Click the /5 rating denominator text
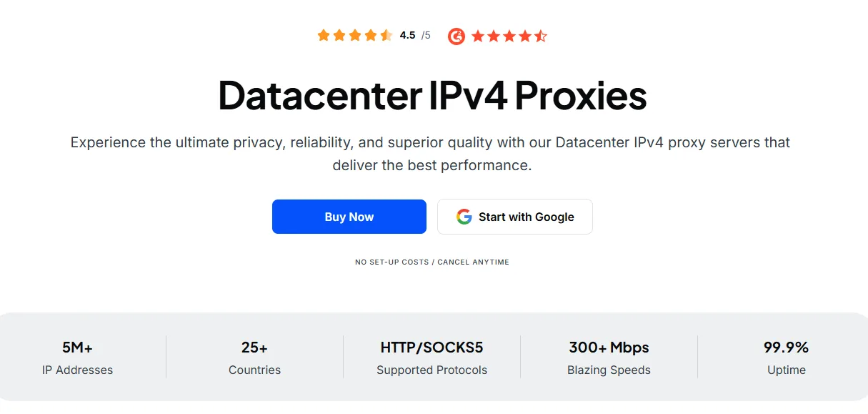This screenshot has height=414, width=868. click(x=425, y=36)
